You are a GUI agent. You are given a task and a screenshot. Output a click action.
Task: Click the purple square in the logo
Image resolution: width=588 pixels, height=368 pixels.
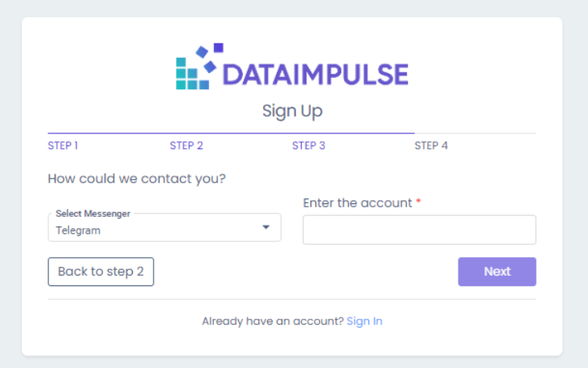(219, 47)
